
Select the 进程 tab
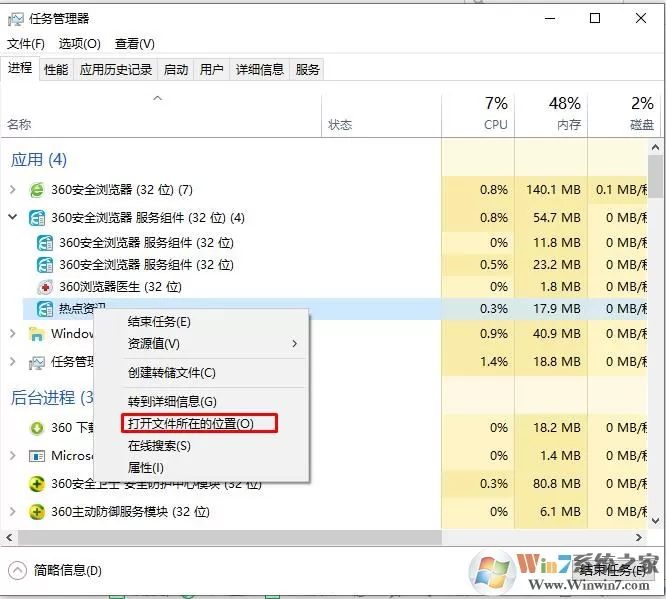click(x=20, y=68)
